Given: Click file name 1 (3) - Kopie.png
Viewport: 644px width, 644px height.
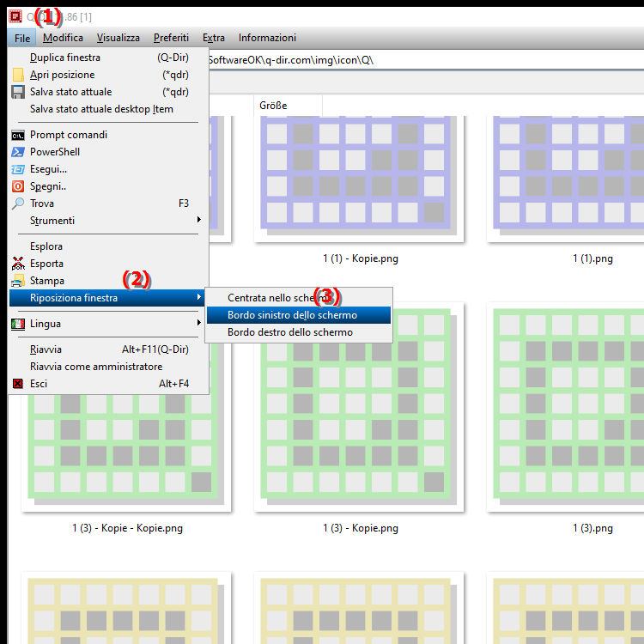Looking at the screenshot, I should coord(361,528).
